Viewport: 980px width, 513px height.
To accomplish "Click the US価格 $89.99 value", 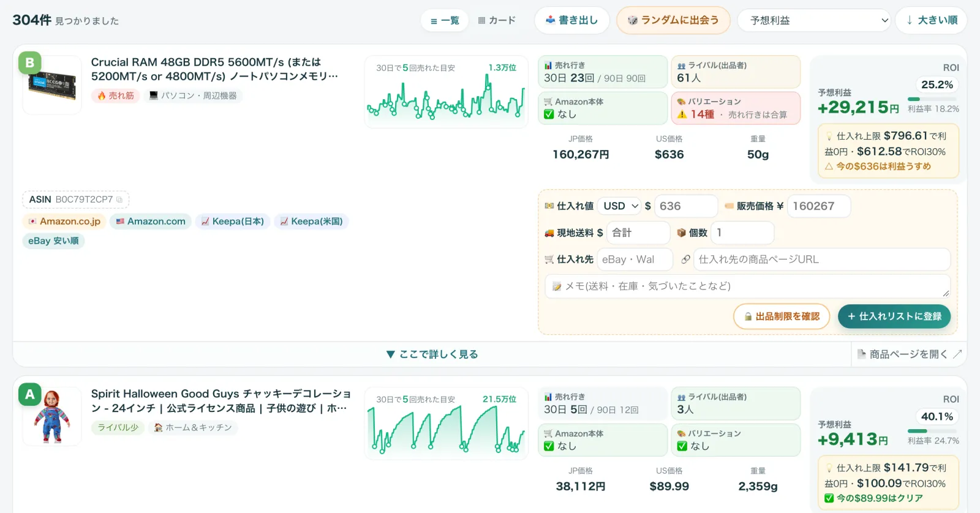I will click(669, 486).
